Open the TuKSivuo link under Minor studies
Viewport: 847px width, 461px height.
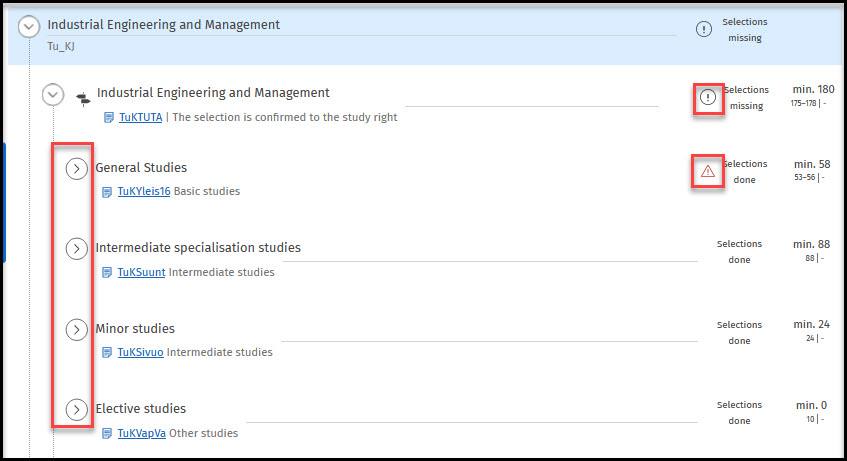point(141,352)
